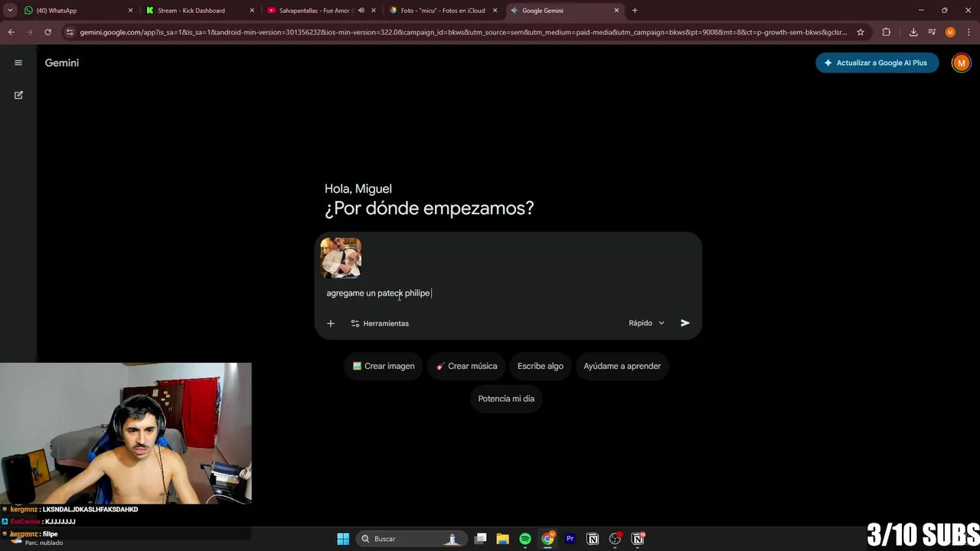Open the OBS Studio taskbar icon

click(x=616, y=539)
